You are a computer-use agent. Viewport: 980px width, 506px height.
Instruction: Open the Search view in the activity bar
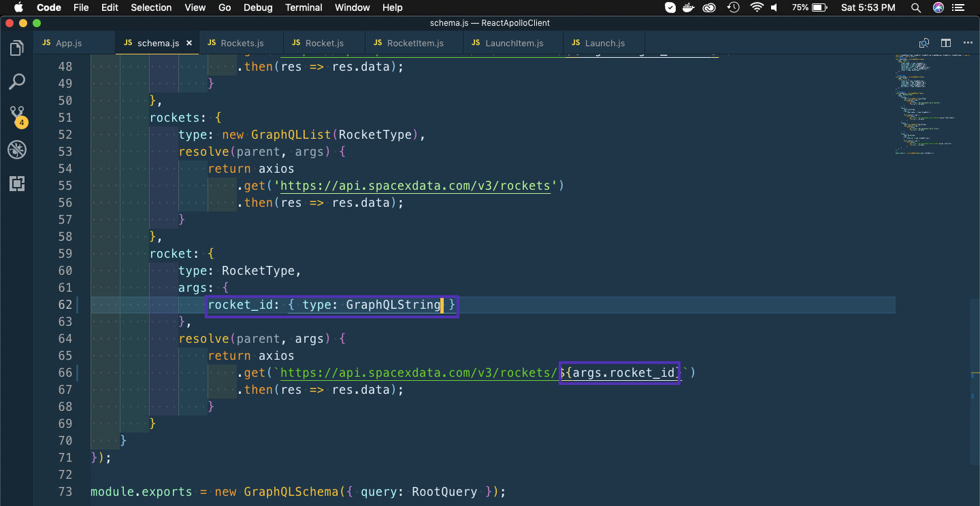pyautogui.click(x=17, y=82)
